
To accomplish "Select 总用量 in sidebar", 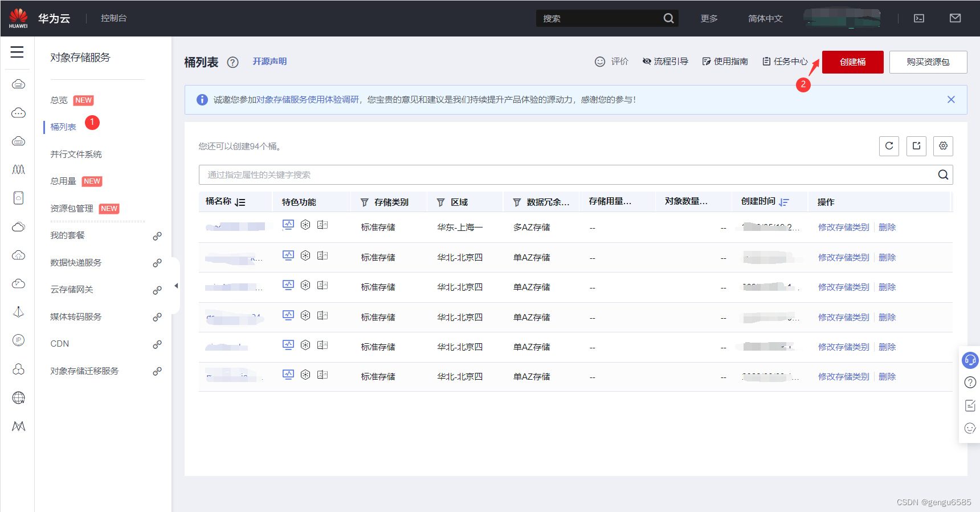I will [x=63, y=181].
